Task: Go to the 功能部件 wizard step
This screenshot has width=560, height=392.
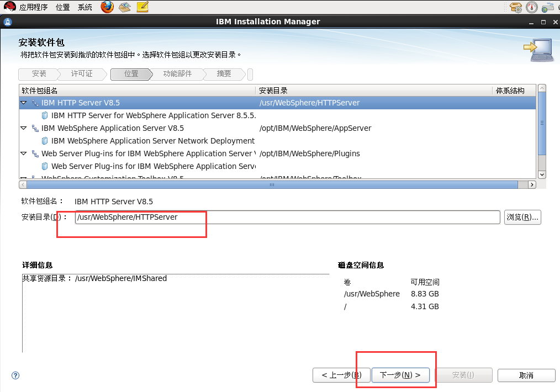Action: 177,74
